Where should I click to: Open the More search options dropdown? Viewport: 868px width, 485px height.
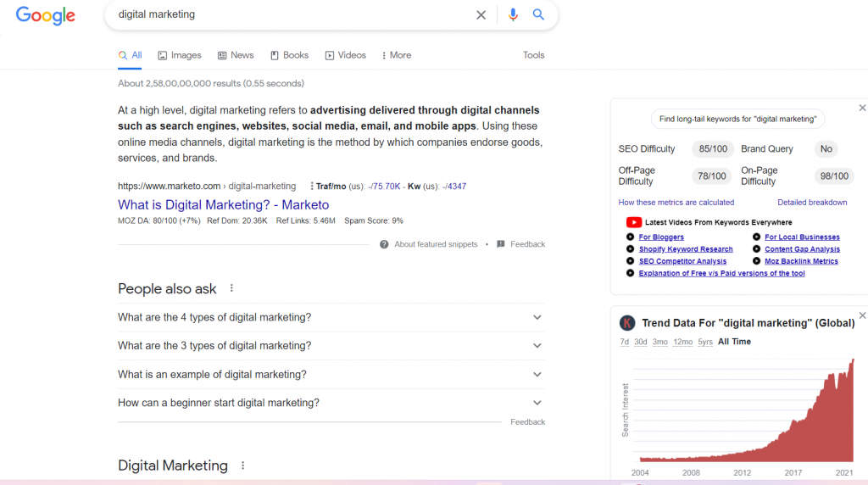click(397, 55)
